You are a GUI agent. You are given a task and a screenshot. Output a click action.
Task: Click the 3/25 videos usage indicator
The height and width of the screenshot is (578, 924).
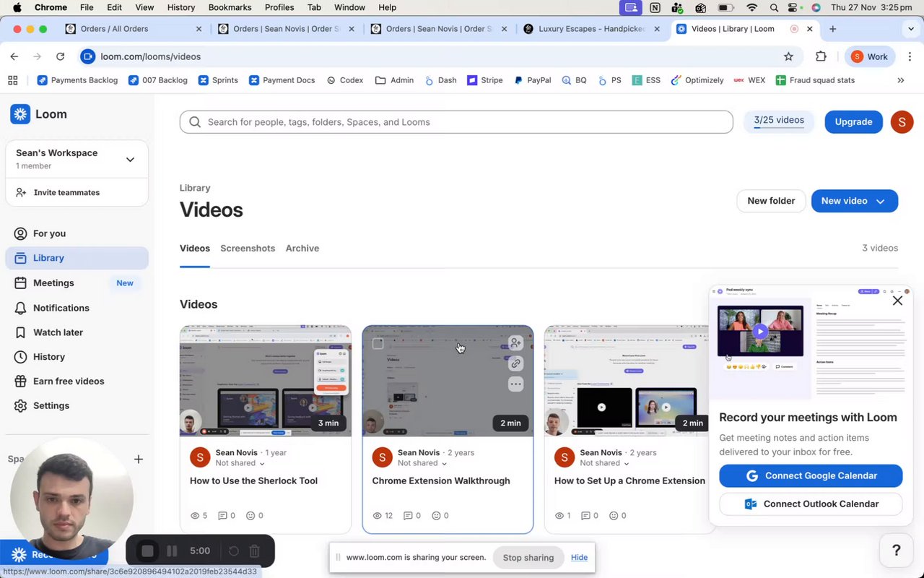(x=779, y=121)
